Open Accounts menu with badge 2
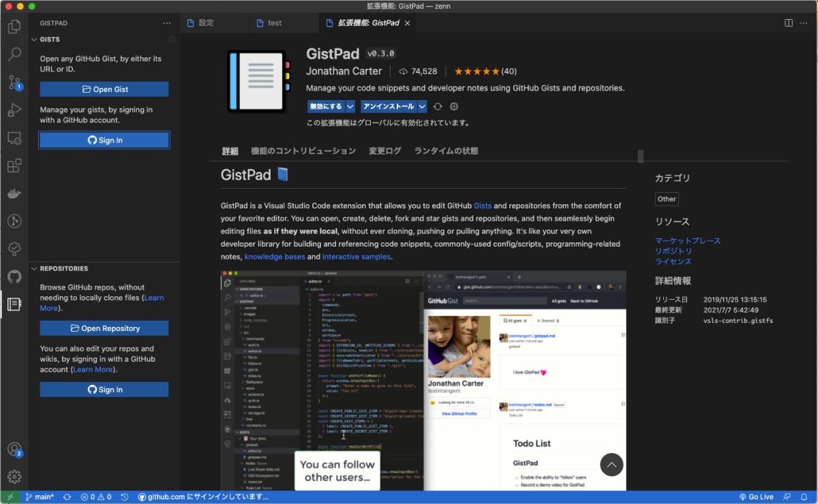This screenshot has height=504, width=818. pos(14,450)
